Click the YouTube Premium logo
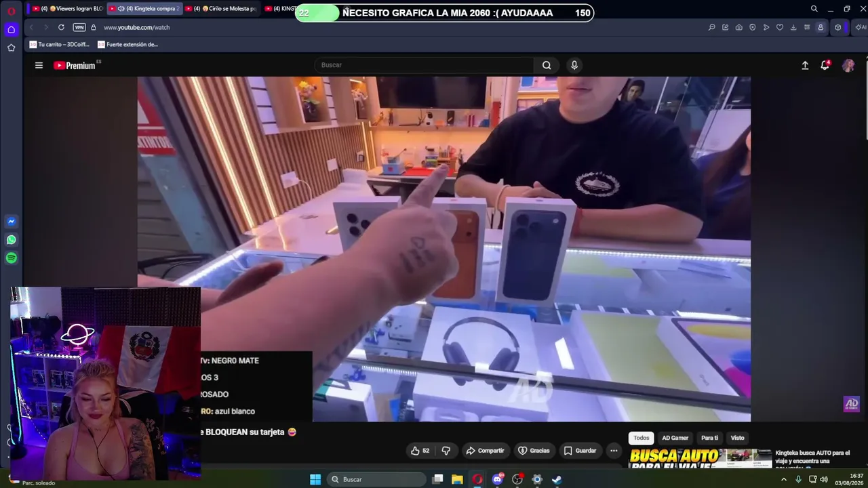This screenshot has height=488, width=868. click(x=75, y=65)
